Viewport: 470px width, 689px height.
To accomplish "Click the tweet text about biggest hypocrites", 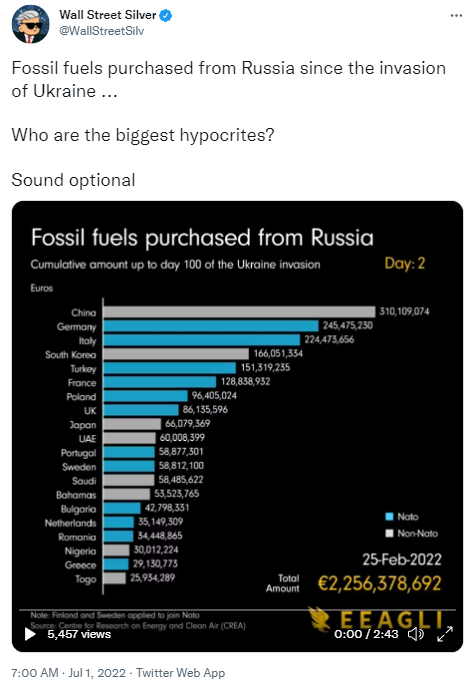I will click(x=143, y=135).
